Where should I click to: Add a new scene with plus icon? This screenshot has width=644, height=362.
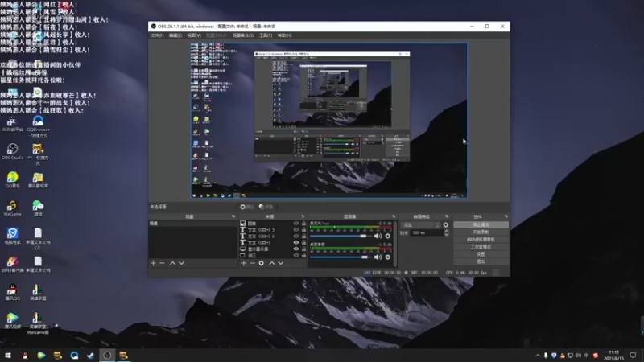pos(153,263)
